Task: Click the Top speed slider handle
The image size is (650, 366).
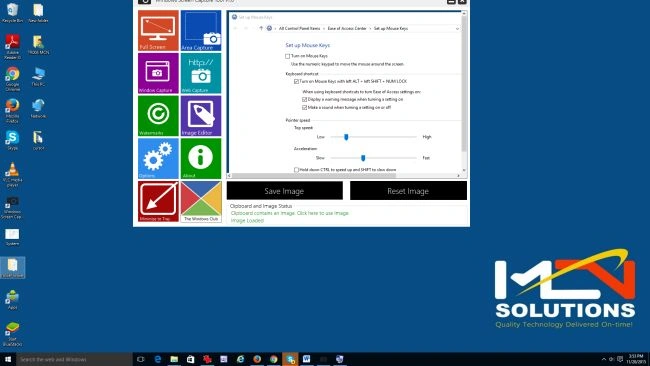Action: pyautogui.click(x=346, y=137)
